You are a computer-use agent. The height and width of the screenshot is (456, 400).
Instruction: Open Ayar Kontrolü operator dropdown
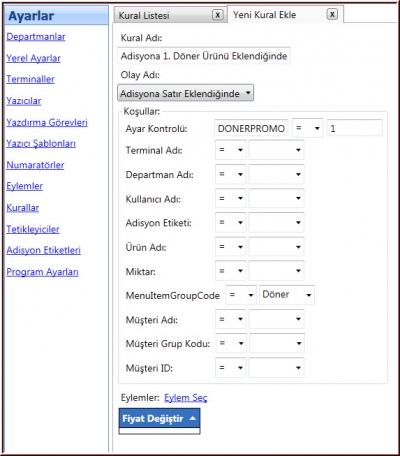(x=307, y=128)
